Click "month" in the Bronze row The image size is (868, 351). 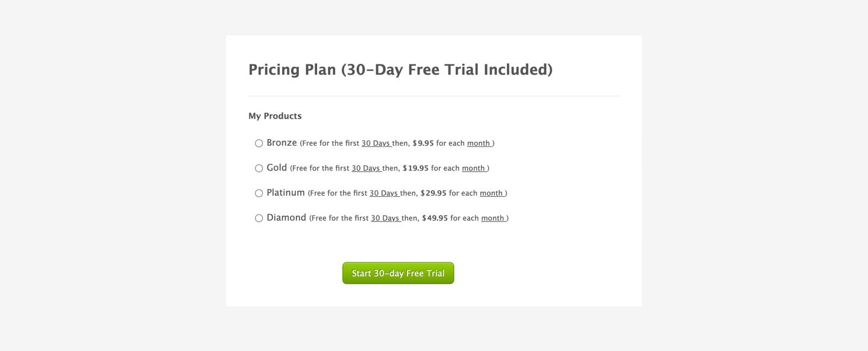coord(479,143)
